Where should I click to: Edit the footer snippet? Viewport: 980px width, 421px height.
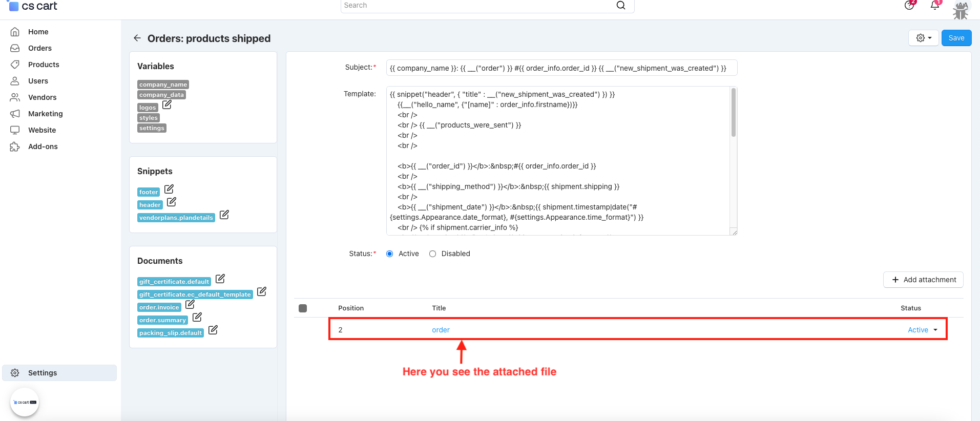(x=169, y=189)
